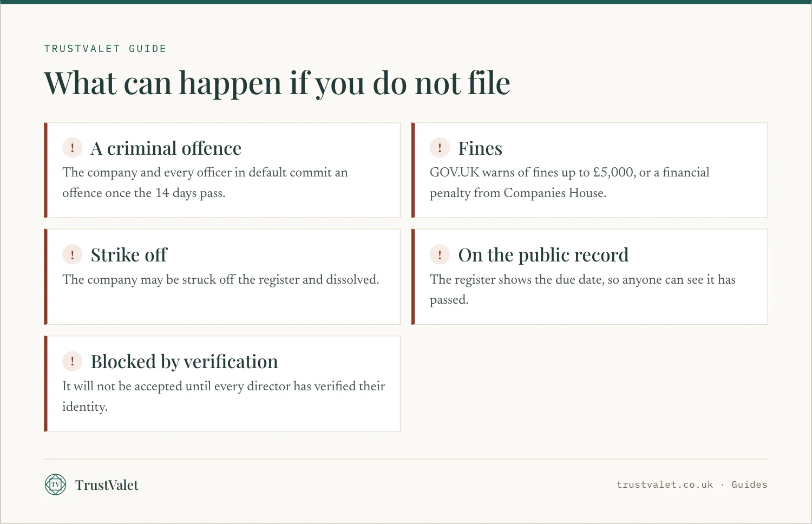Click the exclamation icon beside Blocked by verification

(73, 361)
